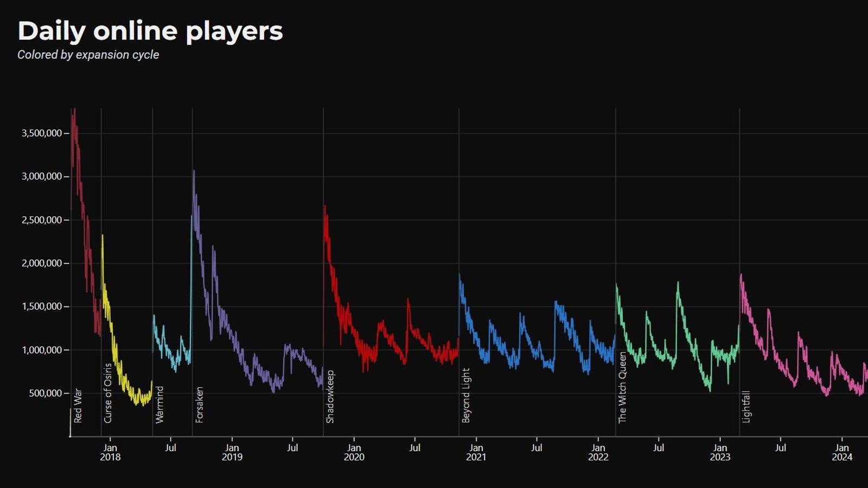868x488 pixels.
Task: Click the Daily online players chart title
Action: (150, 31)
